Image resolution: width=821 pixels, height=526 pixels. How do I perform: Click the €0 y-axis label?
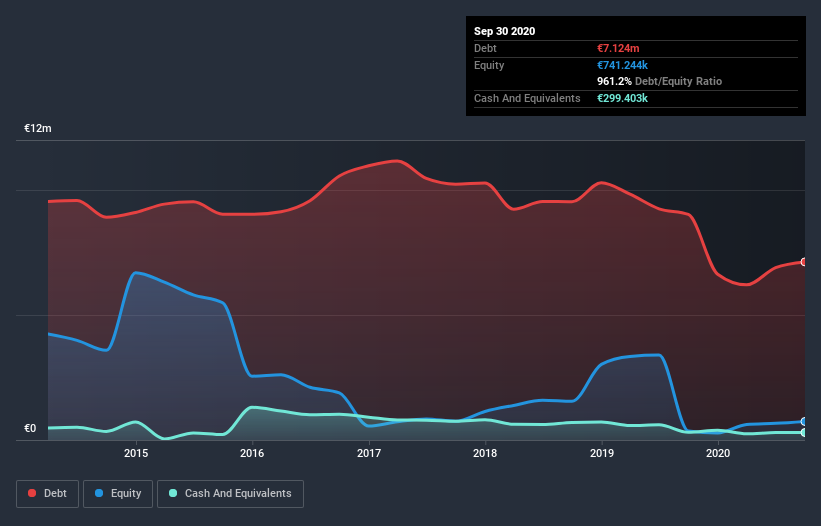(30, 428)
